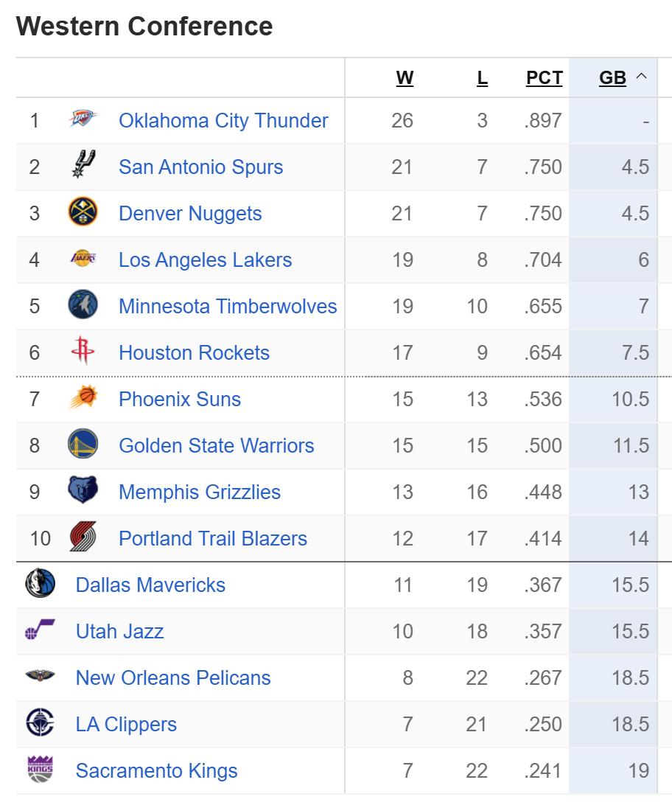Click the Sacramento Kings logo

(40, 770)
